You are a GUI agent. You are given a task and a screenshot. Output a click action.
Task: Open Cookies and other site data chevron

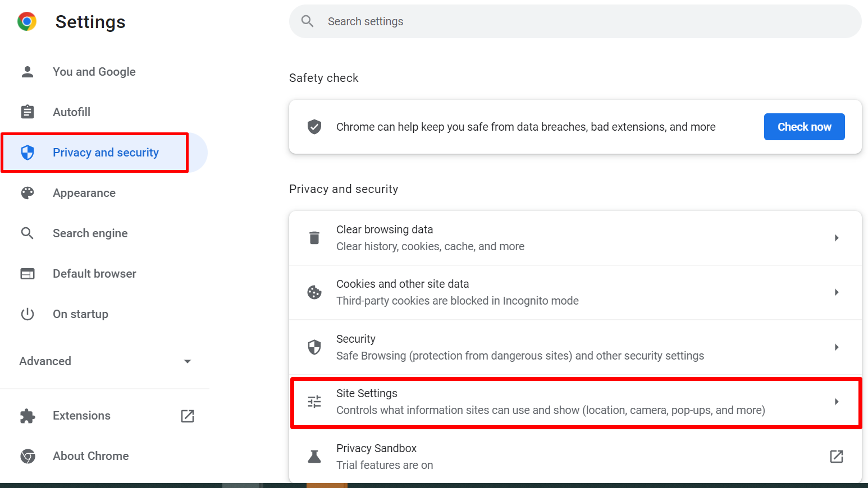837,292
